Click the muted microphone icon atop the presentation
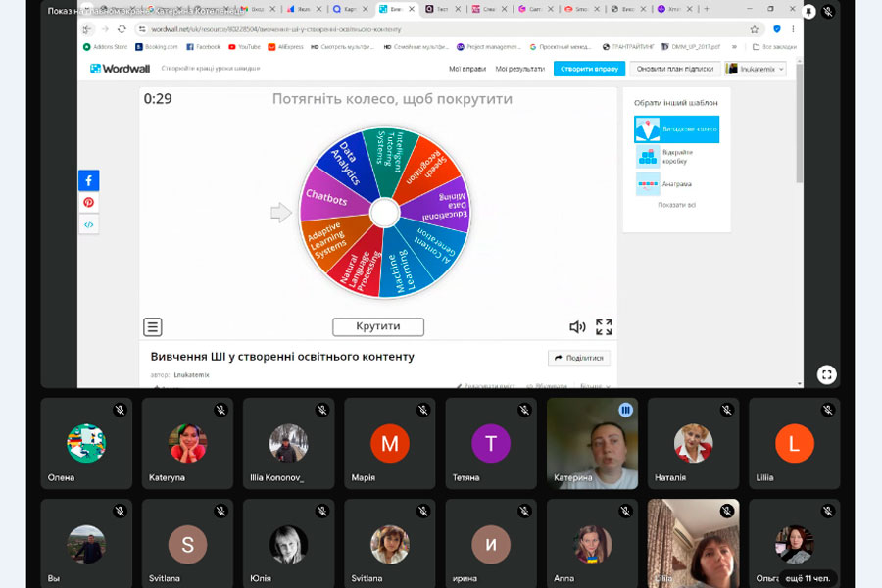Screen dimensions: 882x588 coord(828,11)
